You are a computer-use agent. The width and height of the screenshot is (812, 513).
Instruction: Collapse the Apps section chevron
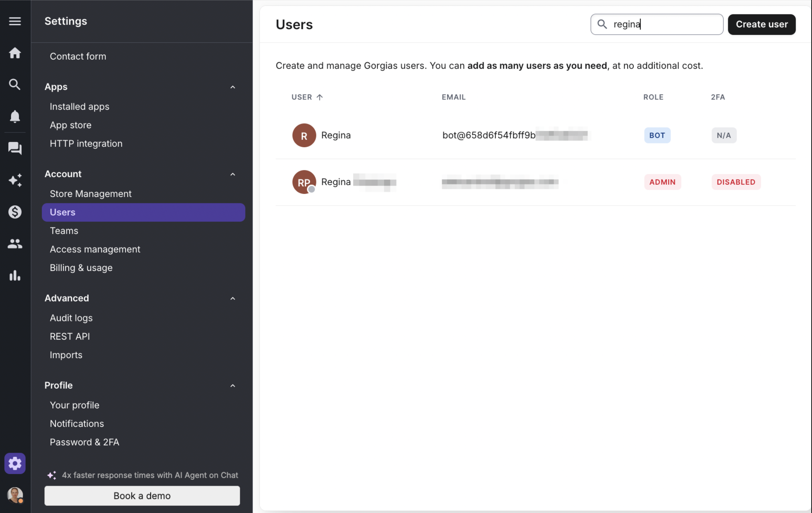click(x=233, y=87)
